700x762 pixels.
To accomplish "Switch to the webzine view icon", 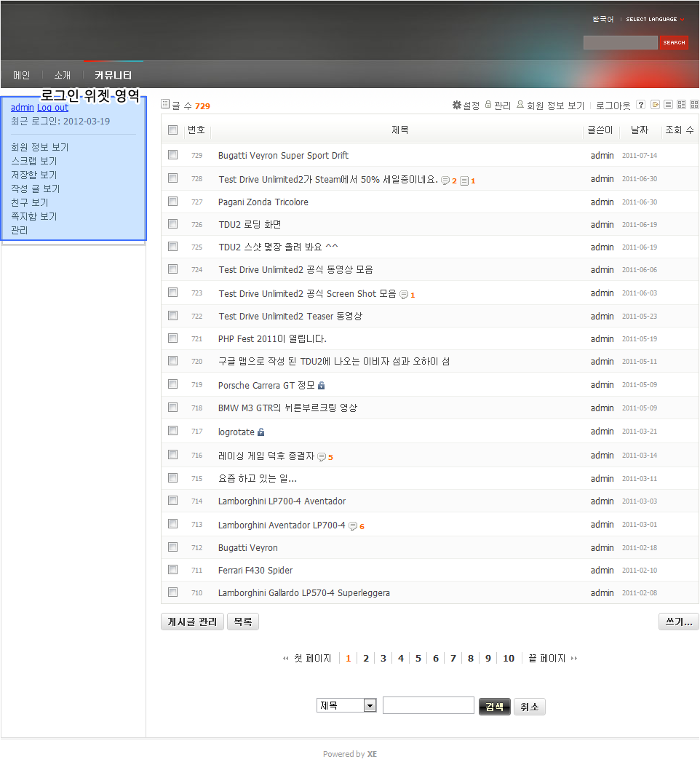I will (x=681, y=105).
